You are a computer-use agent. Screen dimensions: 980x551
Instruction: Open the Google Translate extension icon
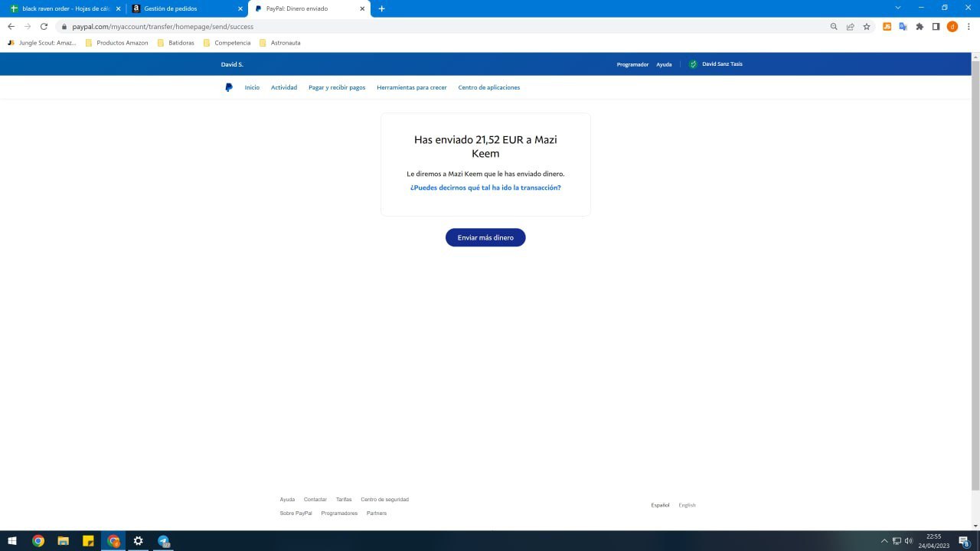[x=903, y=26]
